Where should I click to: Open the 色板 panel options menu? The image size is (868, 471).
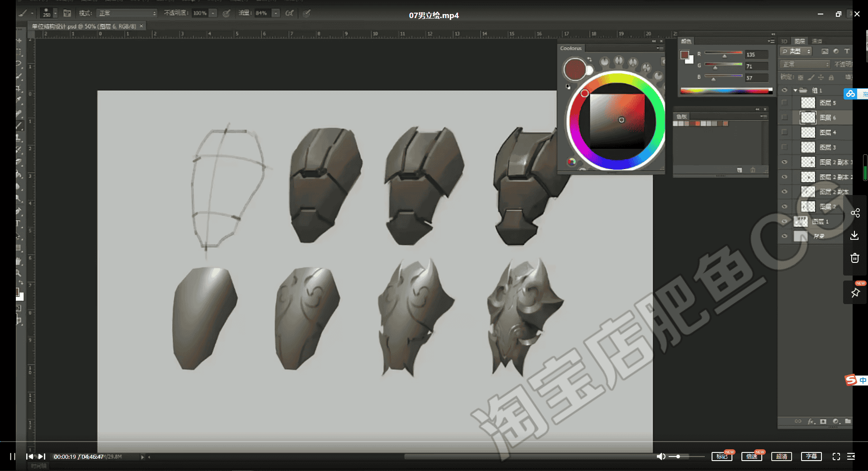tap(764, 116)
